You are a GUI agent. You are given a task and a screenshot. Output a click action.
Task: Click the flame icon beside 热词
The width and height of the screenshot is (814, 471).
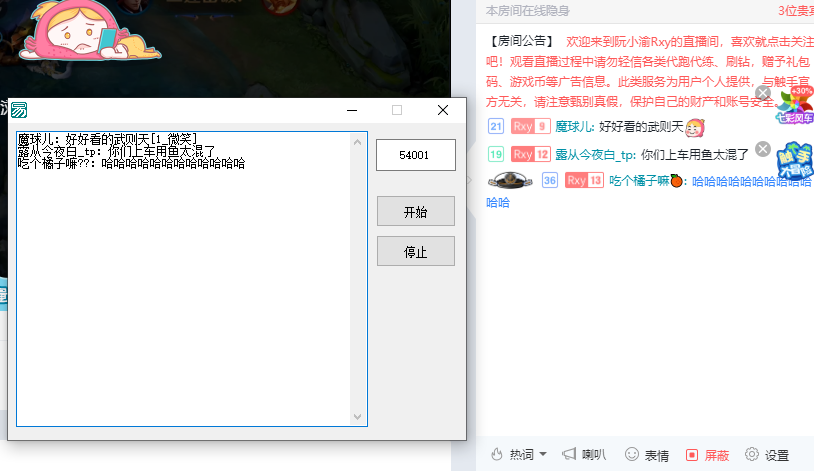pos(497,454)
